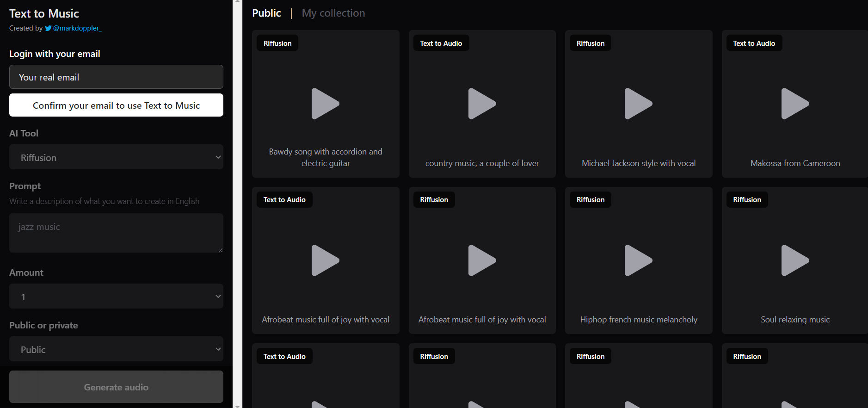
Task: Click the Riffusion tag on Soul relaxing card
Action: 747,199
